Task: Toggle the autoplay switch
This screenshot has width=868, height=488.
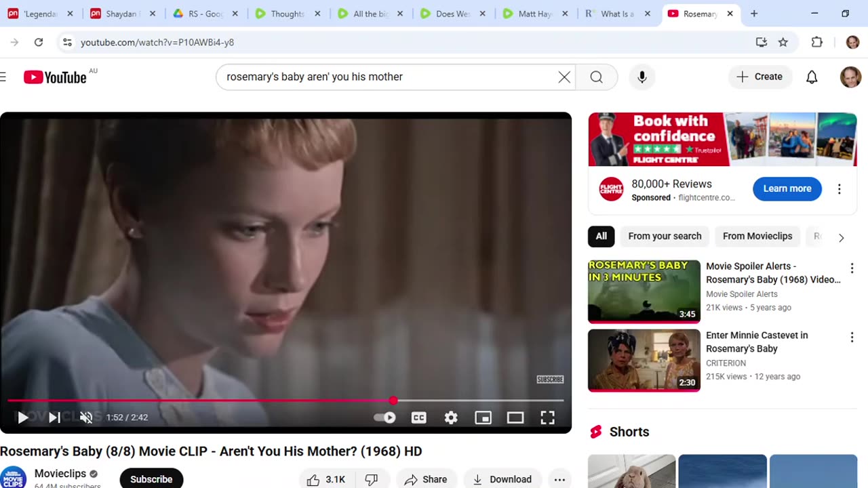Action: [x=385, y=418]
